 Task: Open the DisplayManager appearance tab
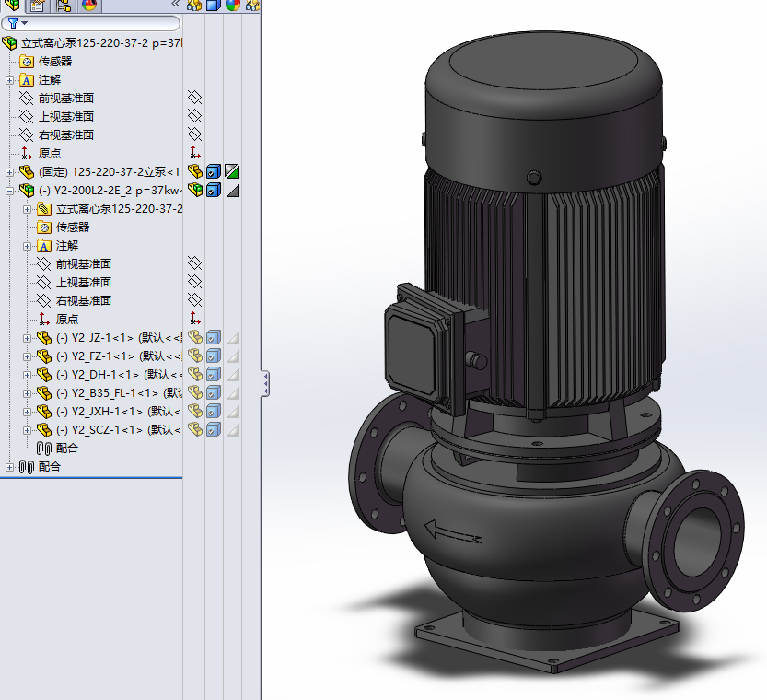89,5
